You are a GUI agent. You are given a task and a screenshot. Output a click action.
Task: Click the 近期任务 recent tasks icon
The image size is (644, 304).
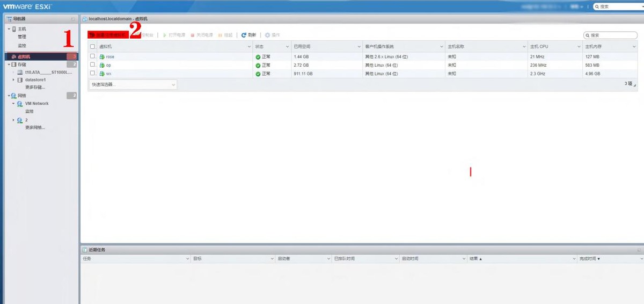point(85,250)
